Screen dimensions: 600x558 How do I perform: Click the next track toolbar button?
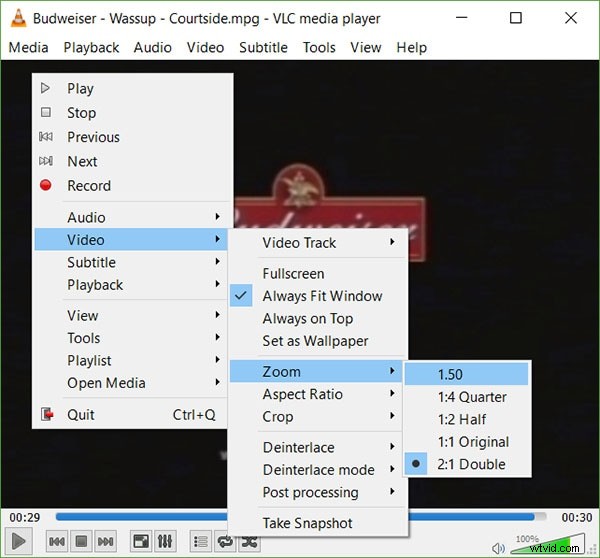pos(105,541)
